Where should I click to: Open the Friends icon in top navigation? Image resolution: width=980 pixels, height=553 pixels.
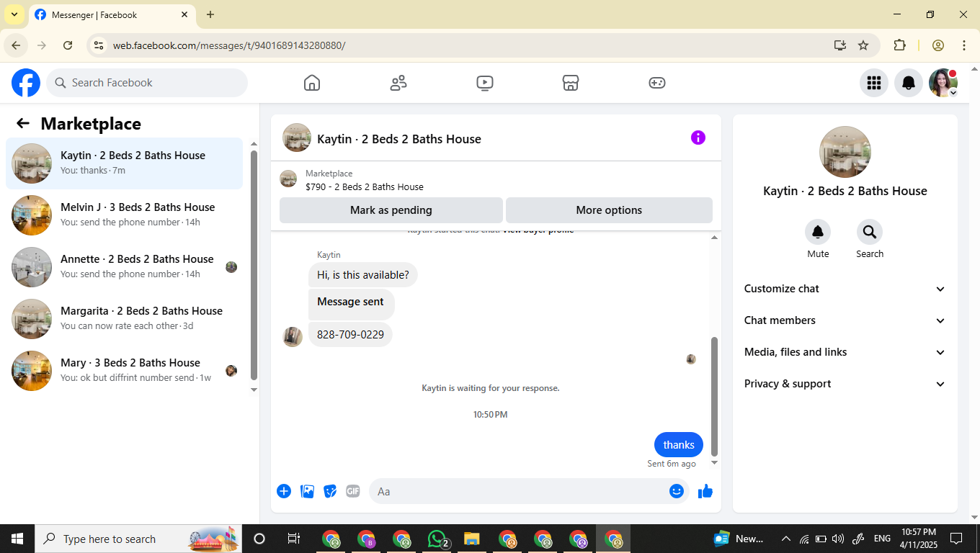[x=398, y=83]
